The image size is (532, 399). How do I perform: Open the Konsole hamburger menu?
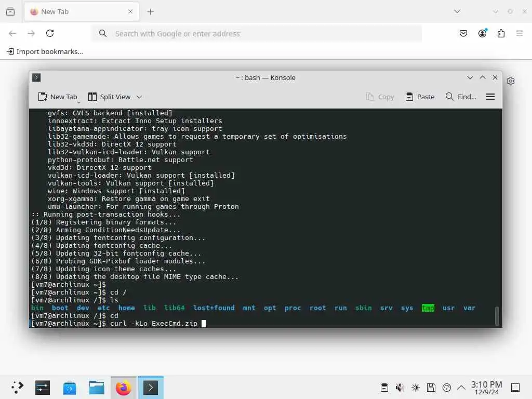pyautogui.click(x=490, y=97)
